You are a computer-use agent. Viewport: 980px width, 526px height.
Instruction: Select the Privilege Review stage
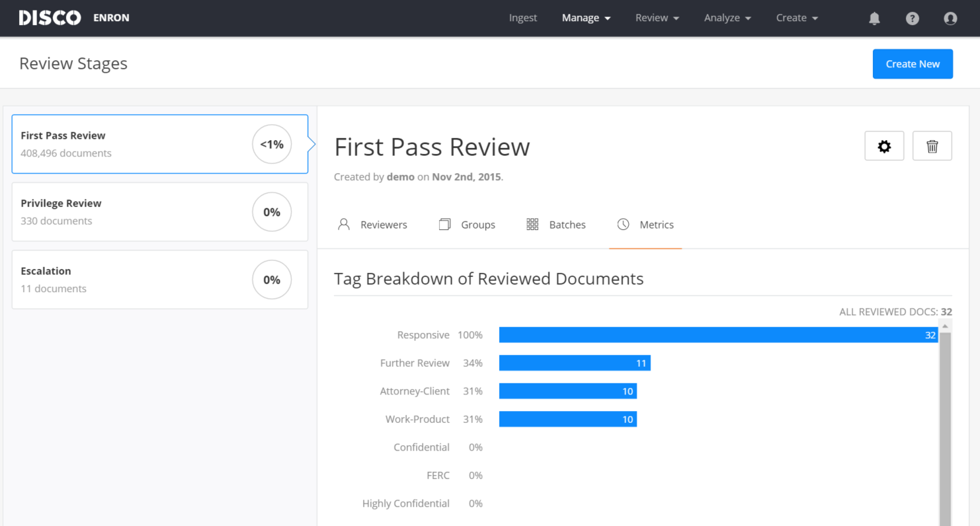[160, 212]
